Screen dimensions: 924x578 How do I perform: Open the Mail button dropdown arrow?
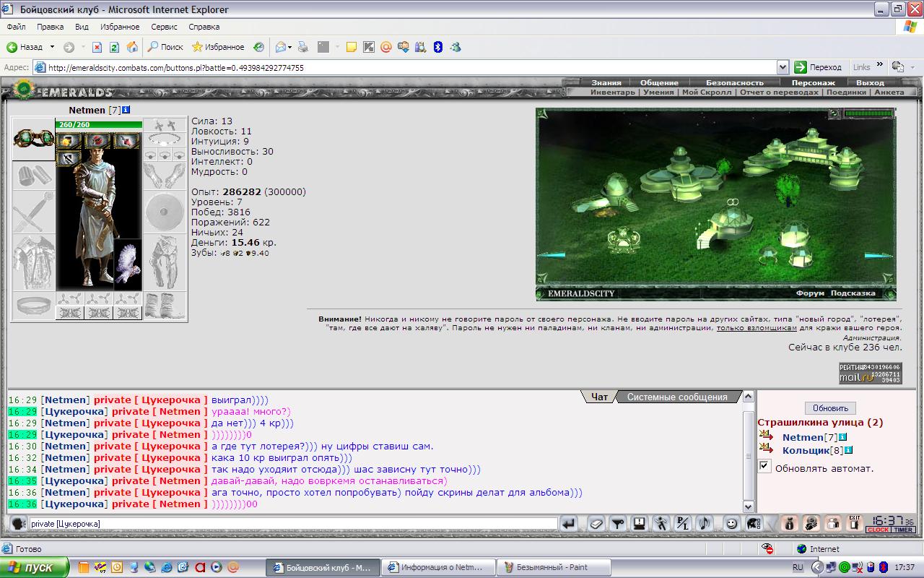290,47
